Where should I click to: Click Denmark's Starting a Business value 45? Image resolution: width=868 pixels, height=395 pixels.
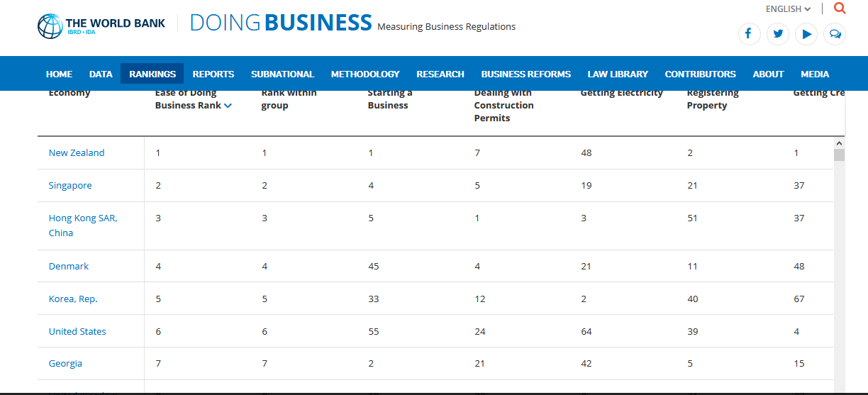click(374, 266)
